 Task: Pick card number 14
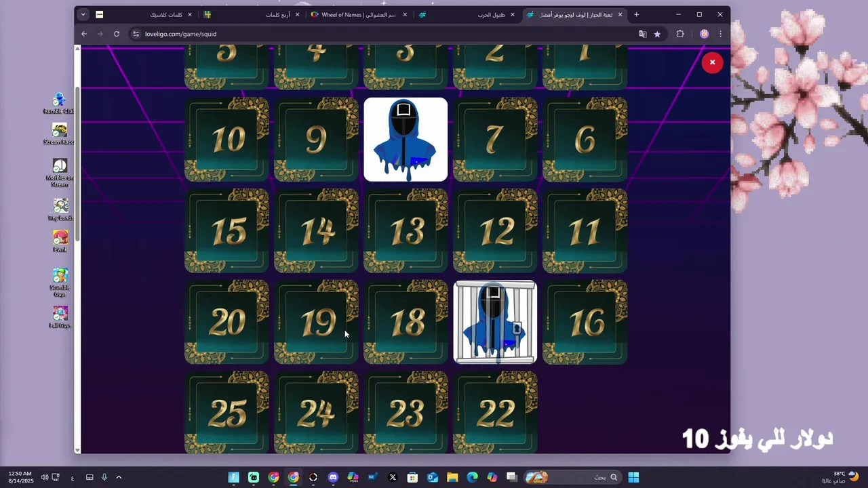click(316, 231)
